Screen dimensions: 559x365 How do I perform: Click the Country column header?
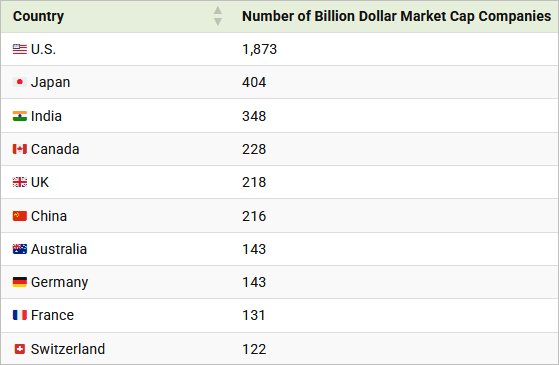[x=39, y=16]
